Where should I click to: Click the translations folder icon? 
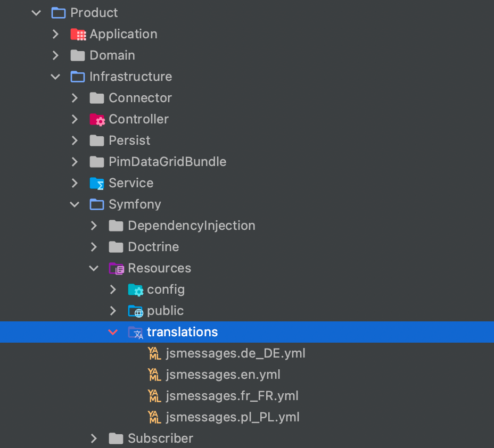tap(135, 333)
